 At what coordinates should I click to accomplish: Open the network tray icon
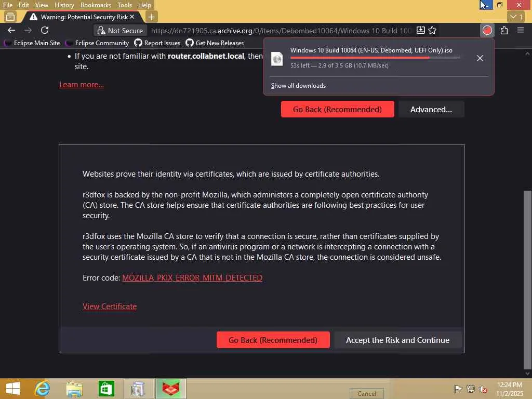click(x=470, y=389)
